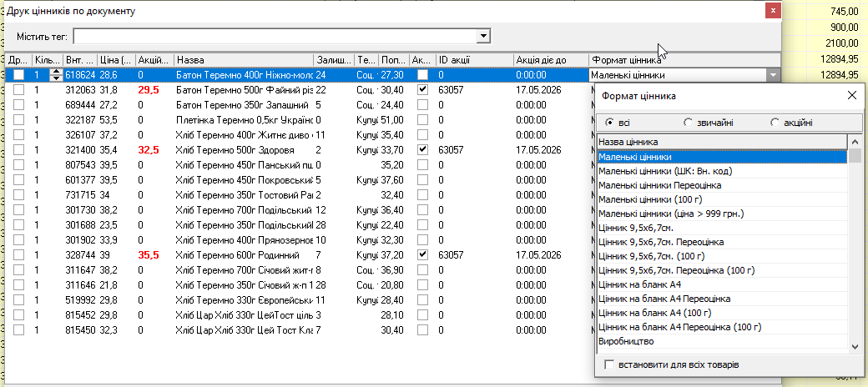Sort by 'Назва' column header

click(x=244, y=60)
